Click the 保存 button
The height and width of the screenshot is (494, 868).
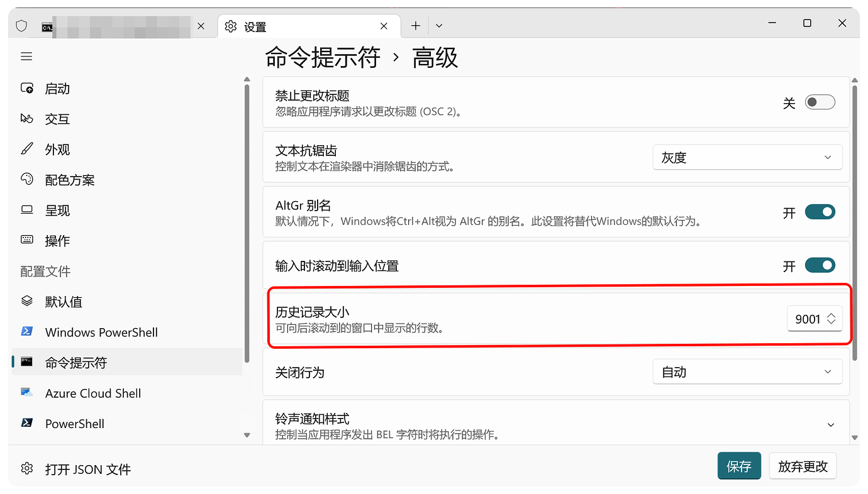coord(739,466)
